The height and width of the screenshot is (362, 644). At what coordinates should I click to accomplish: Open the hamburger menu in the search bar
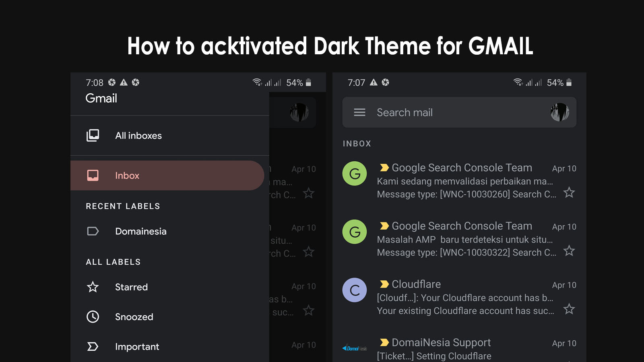(359, 113)
